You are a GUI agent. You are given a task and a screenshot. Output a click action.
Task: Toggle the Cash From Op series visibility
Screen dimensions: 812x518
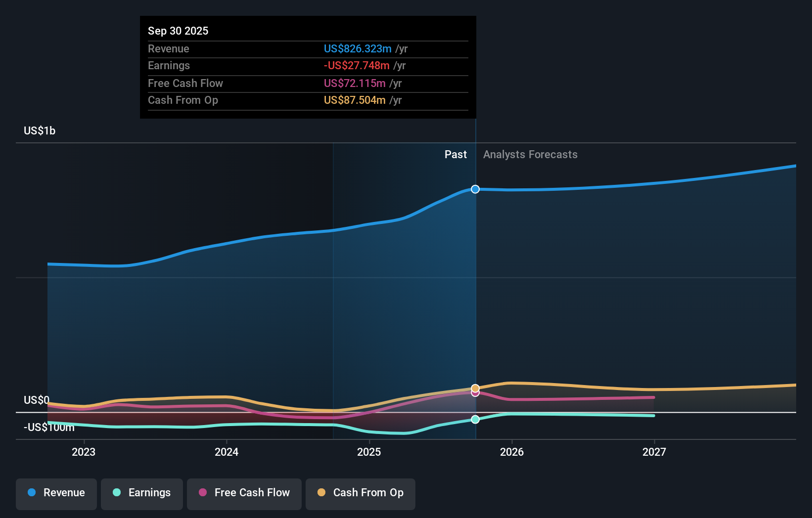361,494
